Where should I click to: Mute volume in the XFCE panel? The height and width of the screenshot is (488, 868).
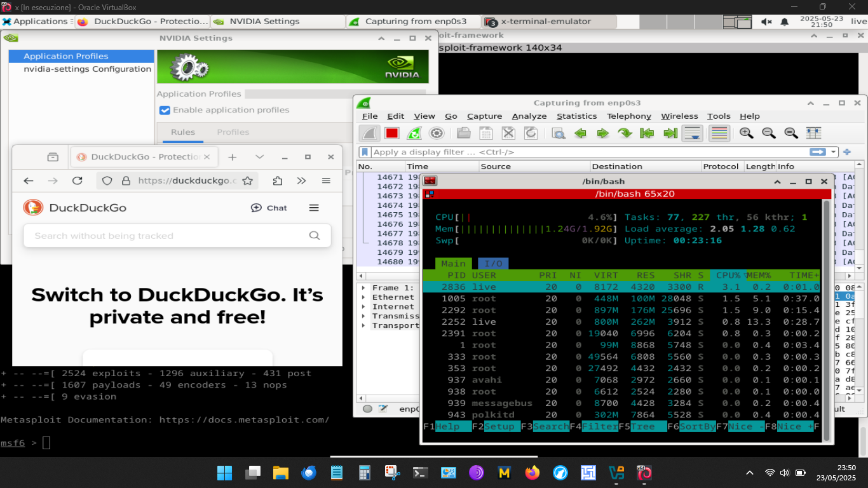[x=766, y=22]
